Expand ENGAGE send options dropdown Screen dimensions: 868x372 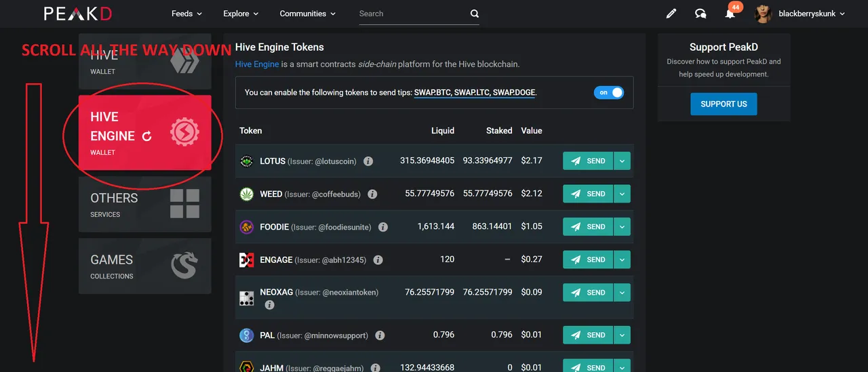point(623,260)
